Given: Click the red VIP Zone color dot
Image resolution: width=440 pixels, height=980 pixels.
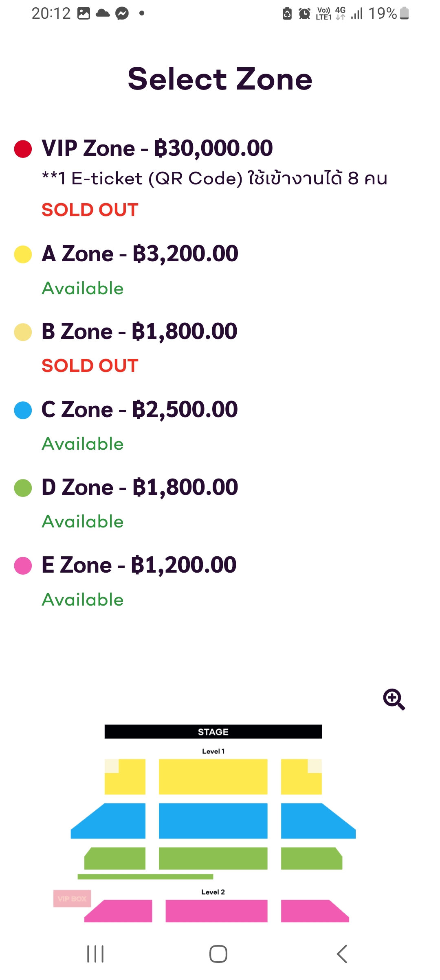Looking at the screenshot, I should pyautogui.click(x=23, y=149).
